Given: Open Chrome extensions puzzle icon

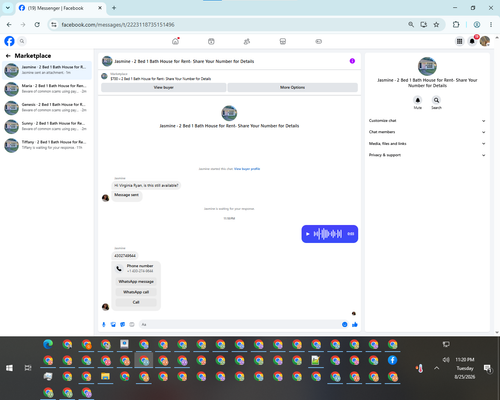Looking at the screenshot, I should 456,25.
